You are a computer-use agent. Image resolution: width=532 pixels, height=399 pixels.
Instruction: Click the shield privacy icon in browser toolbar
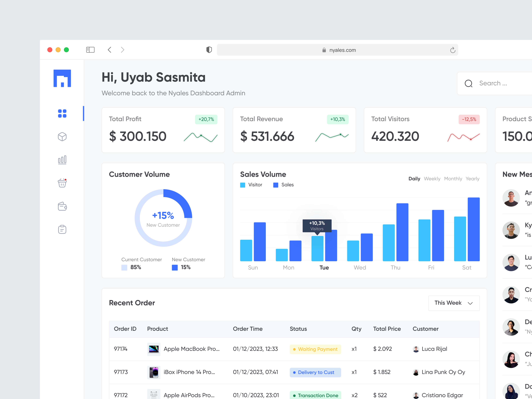pos(209,50)
